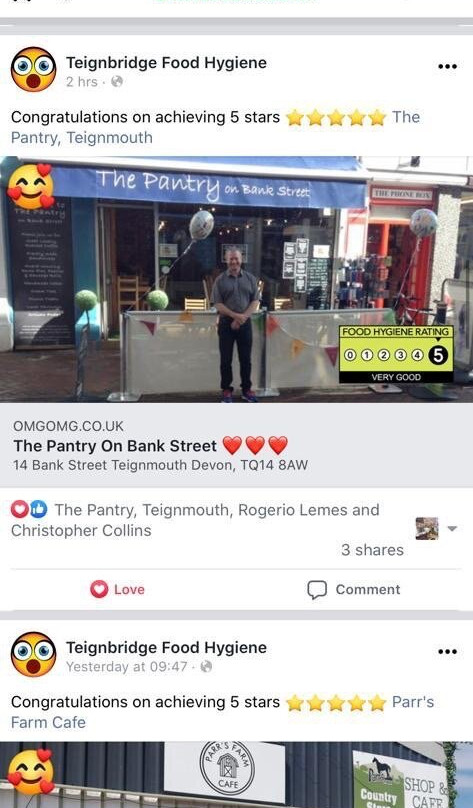
Task: Open OMGOMG.CO.UK Pantry On Bank Street link
Action: click(236, 445)
